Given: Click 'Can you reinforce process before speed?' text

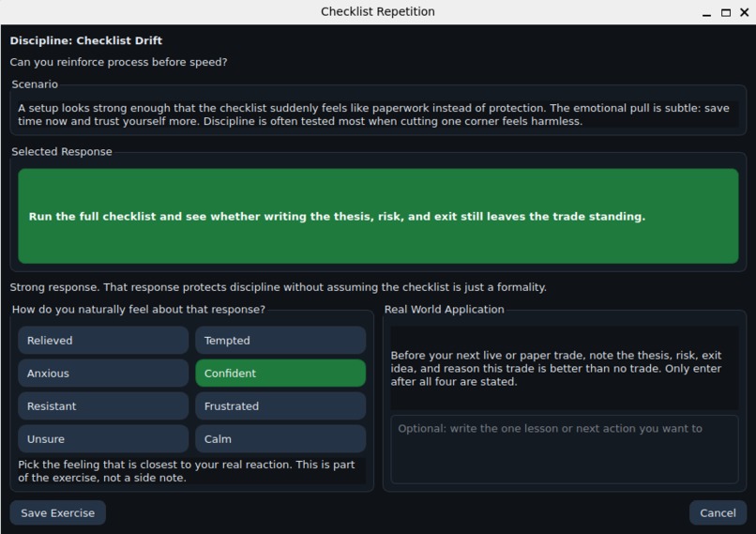Looking at the screenshot, I should click(118, 62).
